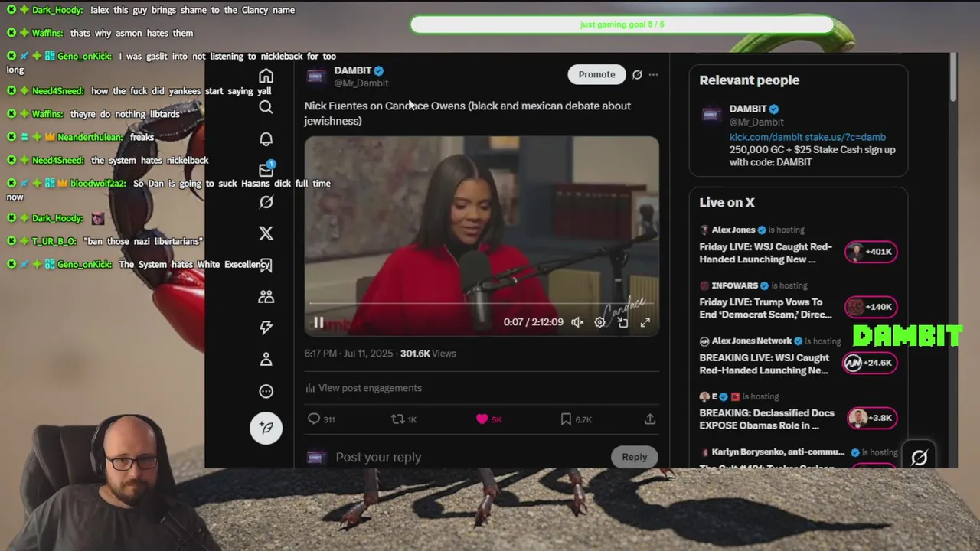The height and width of the screenshot is (551, 980).
Task: Toggle picture-in-picture on the video
Action: pyautogui.click(x=622, y=322)
